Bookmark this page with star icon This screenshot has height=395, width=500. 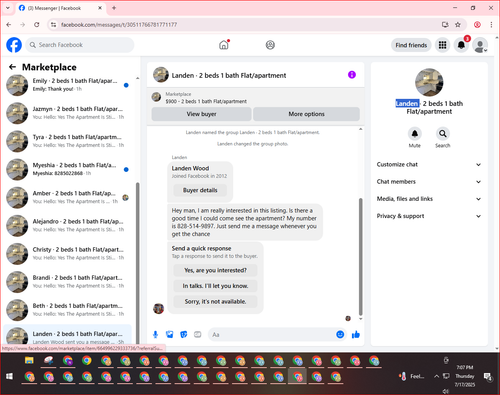coord(458,25)
